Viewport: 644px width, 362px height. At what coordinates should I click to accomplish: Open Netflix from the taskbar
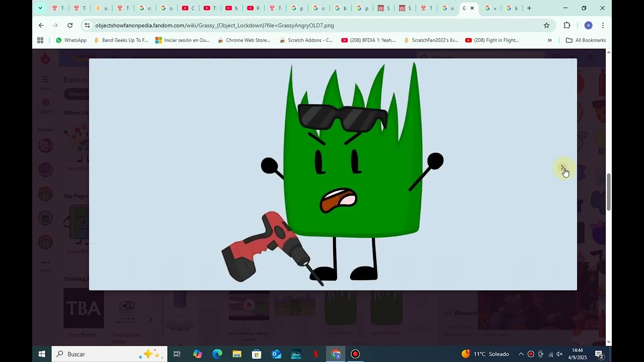(315, 354)
